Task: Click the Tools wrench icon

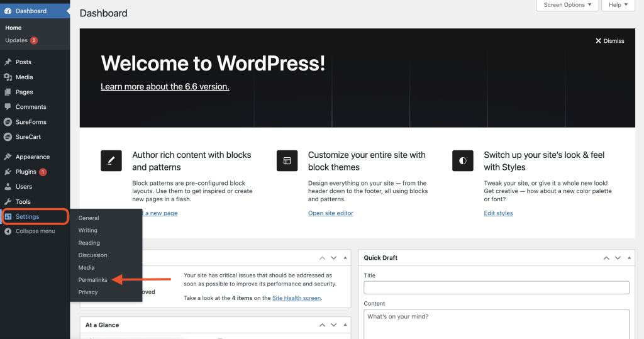Action: tap(8, 202)
